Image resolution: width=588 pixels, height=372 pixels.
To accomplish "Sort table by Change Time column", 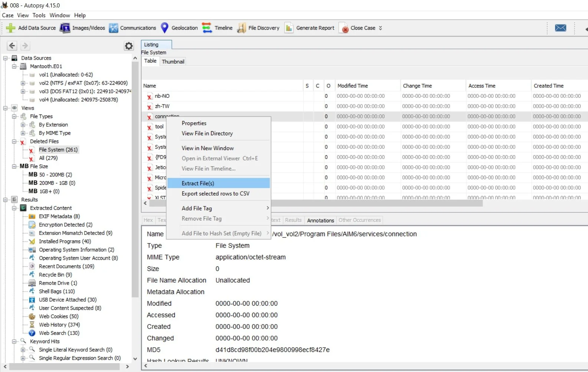I will point(433,86).
